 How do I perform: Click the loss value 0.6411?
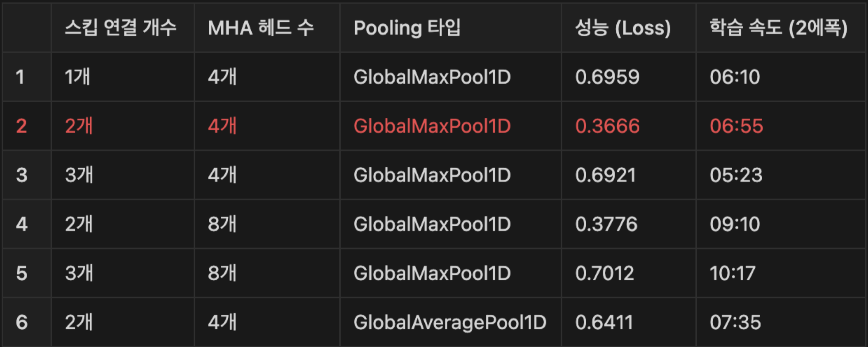(x=604, y=322)
